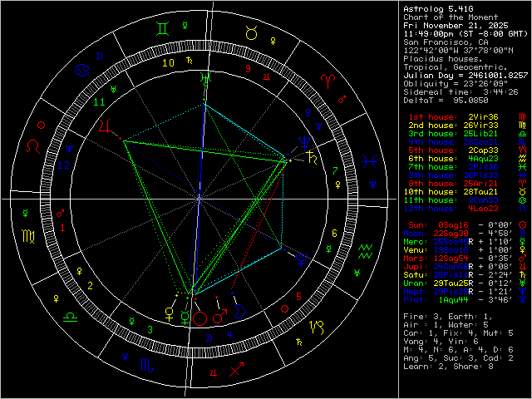Click the 'Fire: 3, Earth: 1,' summary line
Screen dimensions: 532x399
pos(448,317)
